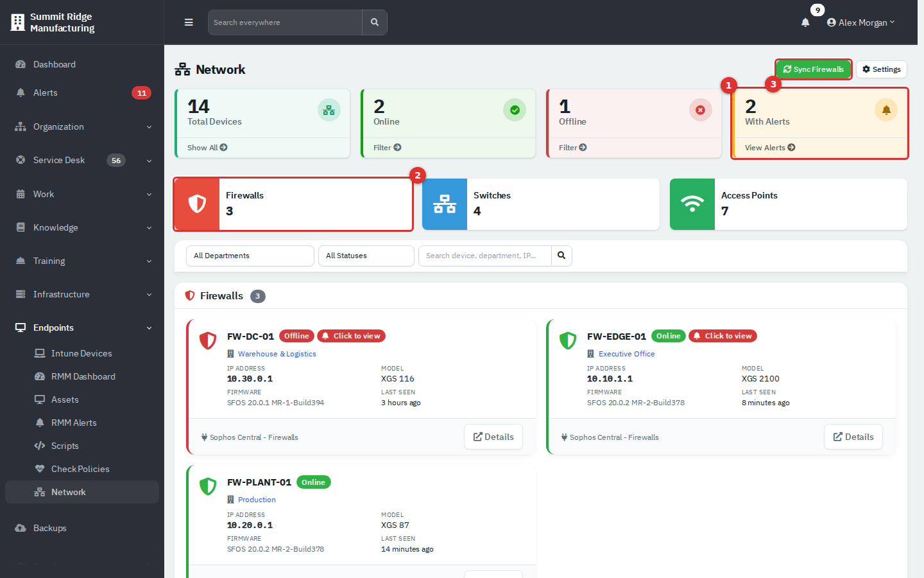The height and width of the screenshot is (578, 924).
Task: Open RMM Alerts page
Action: 82,423
